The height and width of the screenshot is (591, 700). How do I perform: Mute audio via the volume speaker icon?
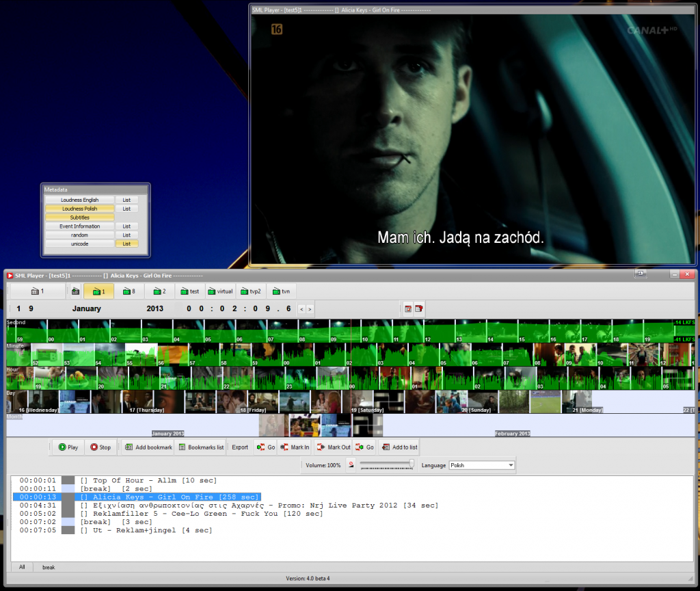coord(351,465)
